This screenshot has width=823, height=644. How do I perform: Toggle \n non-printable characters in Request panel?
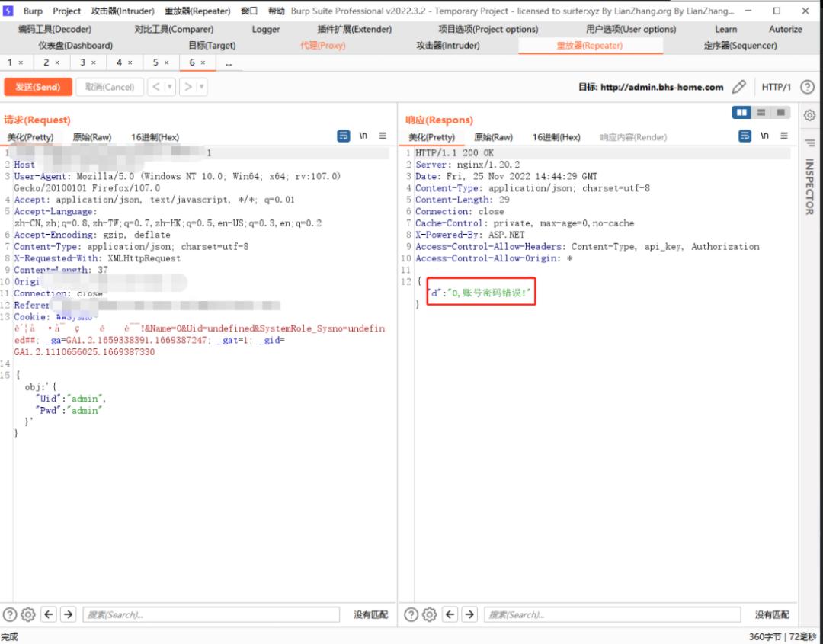pyautogui.click(x=363, y=136)
